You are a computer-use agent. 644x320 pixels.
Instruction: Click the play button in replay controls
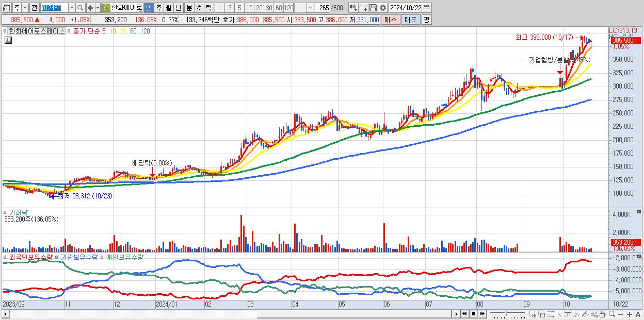click(x=457, y=314)
